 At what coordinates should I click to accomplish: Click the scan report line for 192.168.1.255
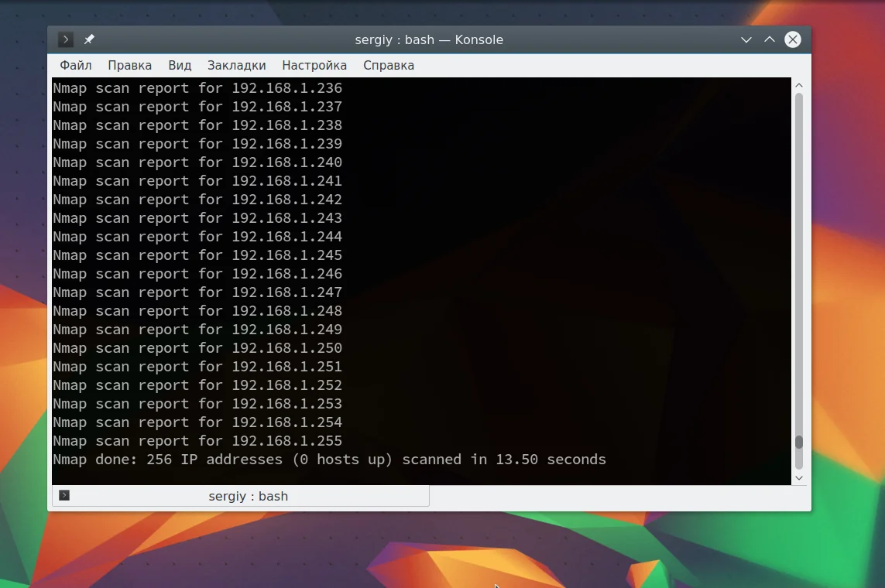[x=197, y=442]
